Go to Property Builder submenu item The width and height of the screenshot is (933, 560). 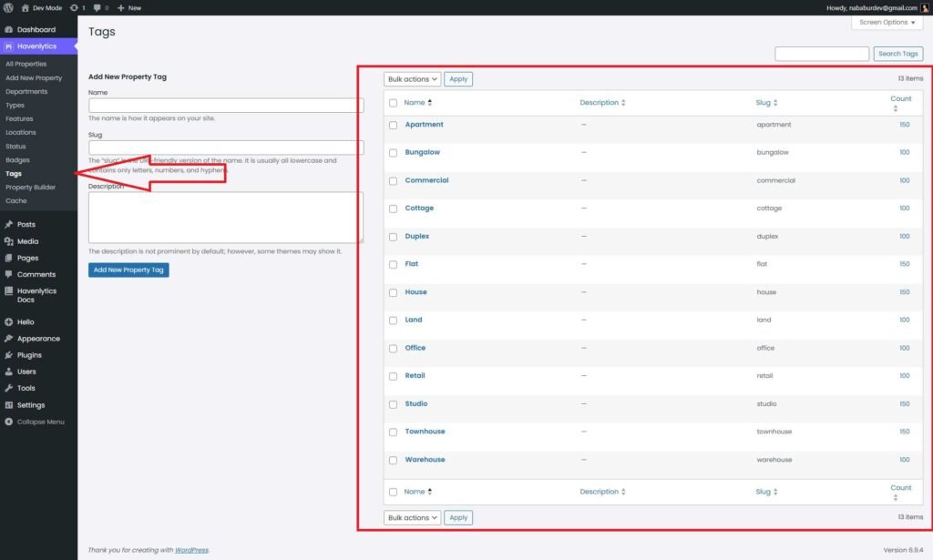30,187
